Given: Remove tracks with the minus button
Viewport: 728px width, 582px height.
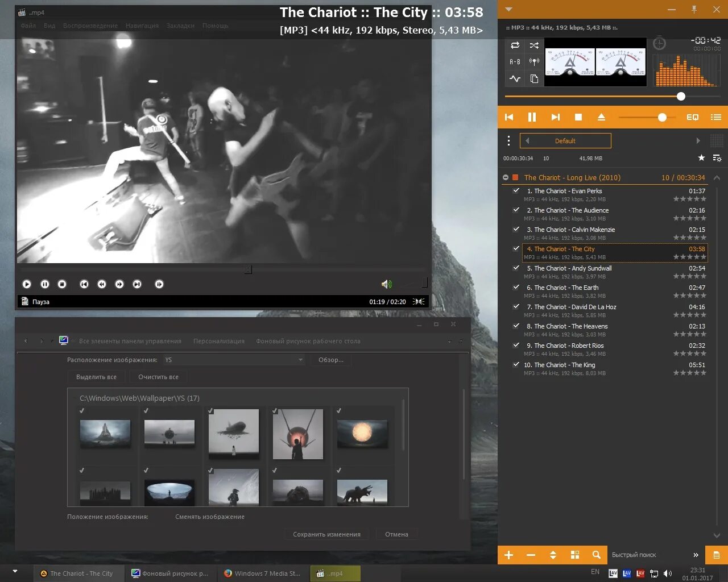Looking at the screenshot, I should [531, 555].
